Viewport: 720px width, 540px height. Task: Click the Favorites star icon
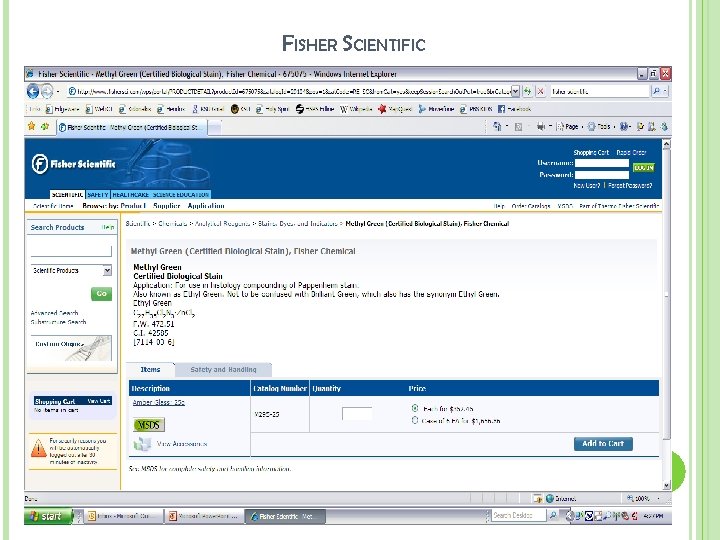pos(31,126)
